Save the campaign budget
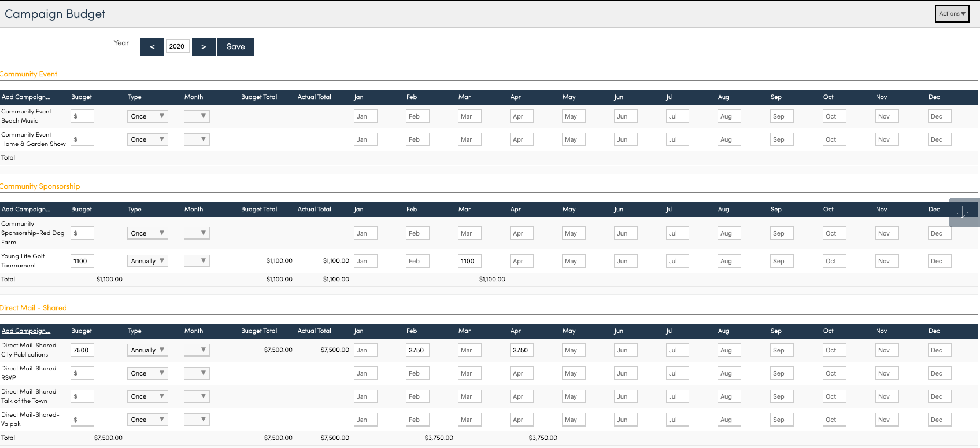This screenshot has width=980, height=448. (235, 47)
